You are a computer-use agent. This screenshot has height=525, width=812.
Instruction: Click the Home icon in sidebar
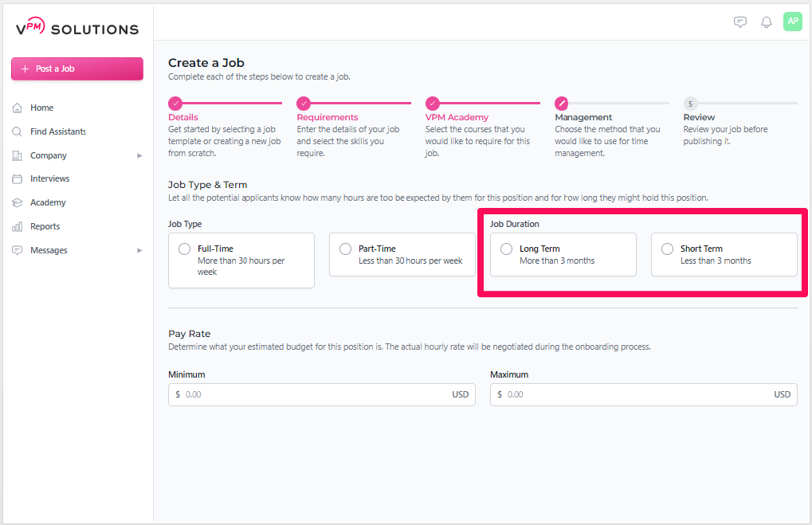click(x=18, y=108)
